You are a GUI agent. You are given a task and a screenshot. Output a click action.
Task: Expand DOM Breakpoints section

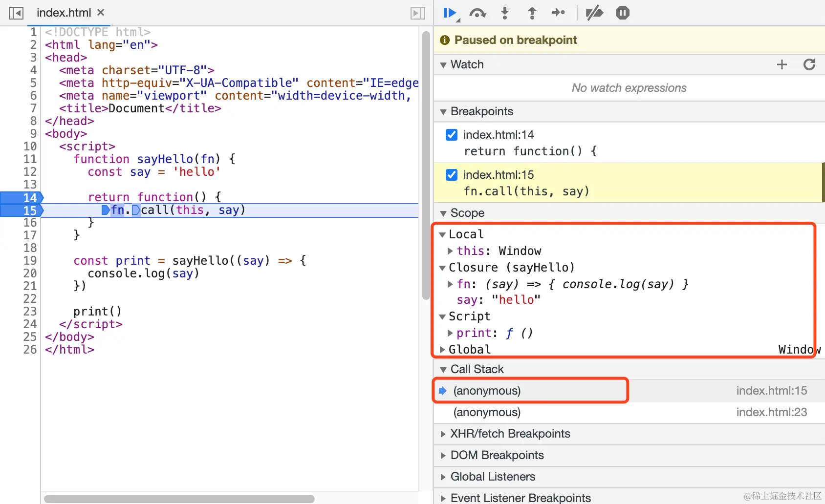[443, 455]
